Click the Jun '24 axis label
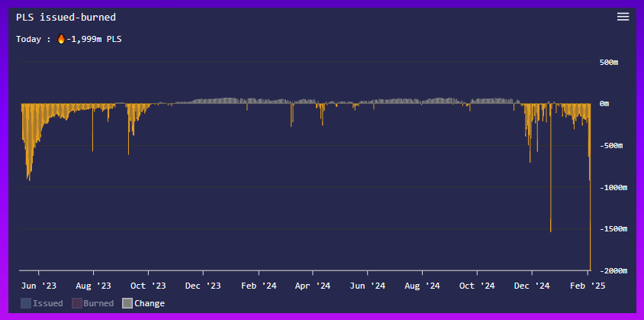Image resolution: width=644 pixels, height=320 pixels. [368, 286]
